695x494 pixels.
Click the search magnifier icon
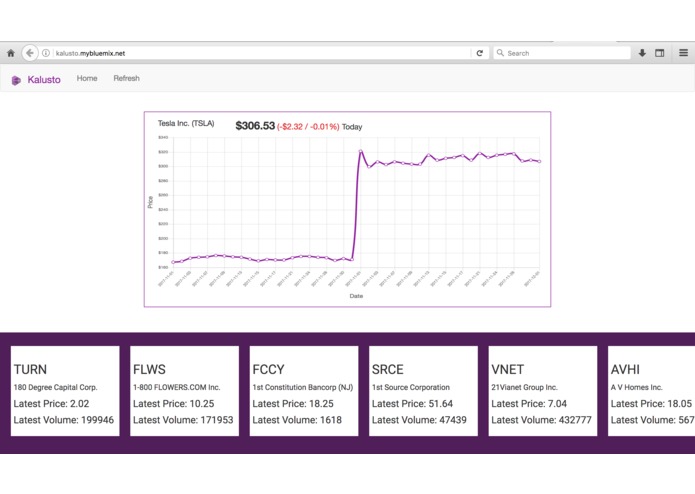tap(500, 53)
